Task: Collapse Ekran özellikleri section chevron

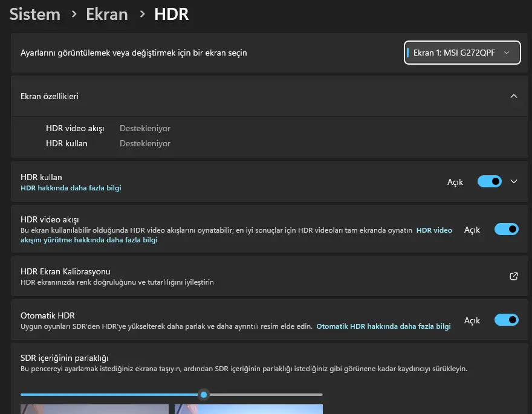Action: tap(514, 96)
